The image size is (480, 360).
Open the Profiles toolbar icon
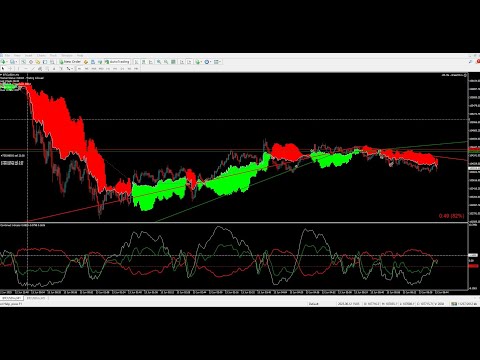tap(12, 62)
